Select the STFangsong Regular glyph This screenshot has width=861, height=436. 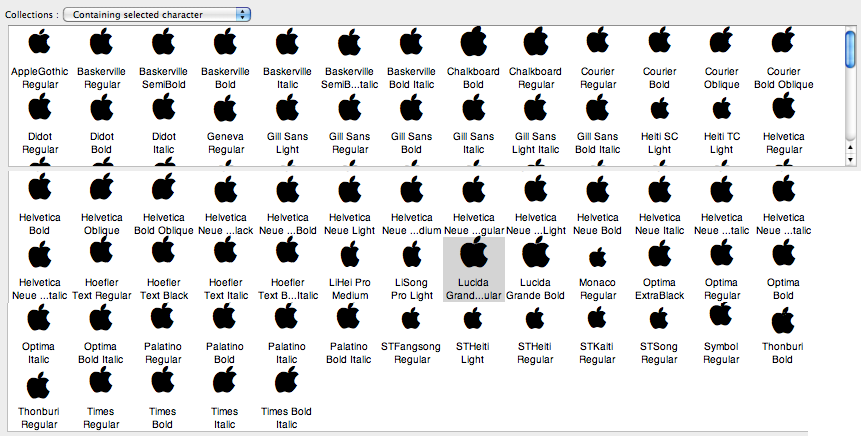pyautogui.click(x=411, y=318)
